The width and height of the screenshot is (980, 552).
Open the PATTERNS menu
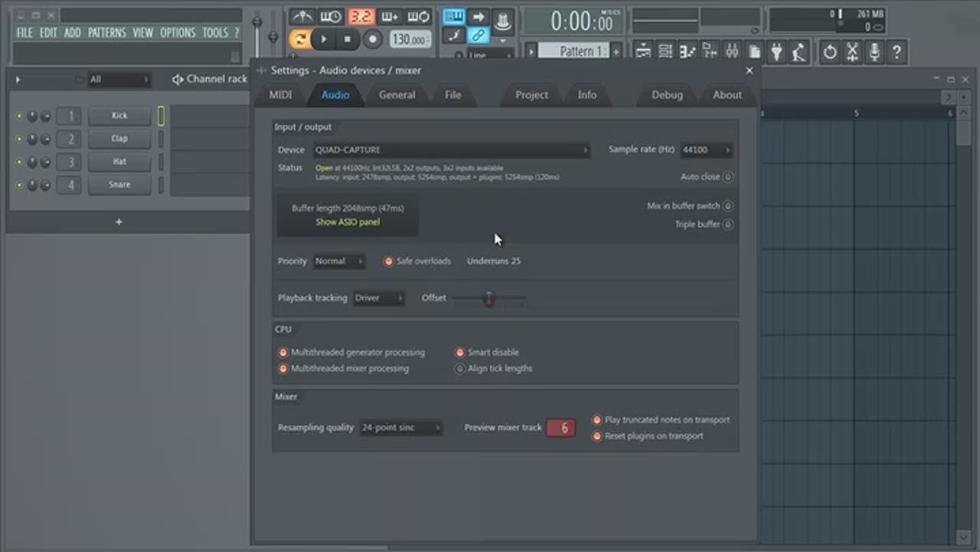[x=106, y=33]
